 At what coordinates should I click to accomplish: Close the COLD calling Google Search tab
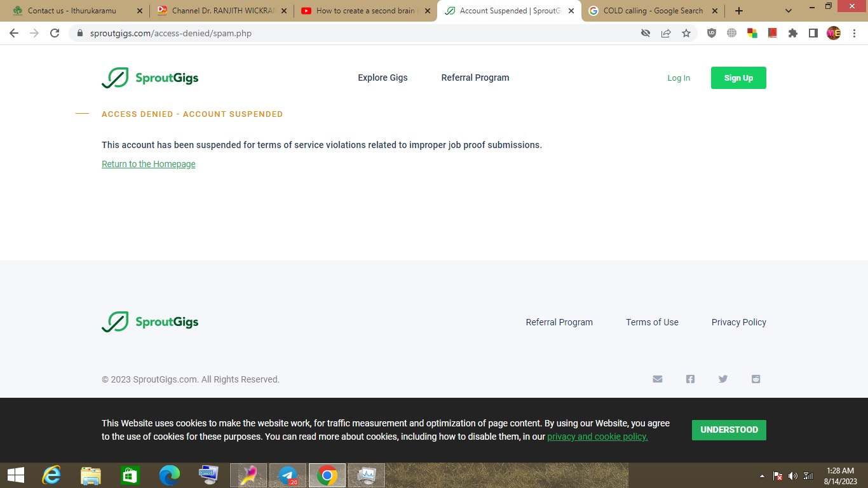(714, 11)
